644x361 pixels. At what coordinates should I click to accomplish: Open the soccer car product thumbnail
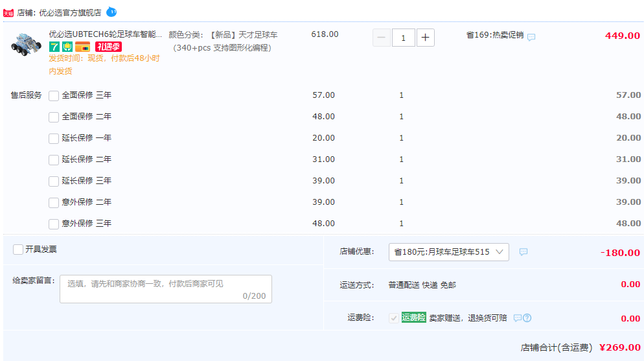point(26,44)
